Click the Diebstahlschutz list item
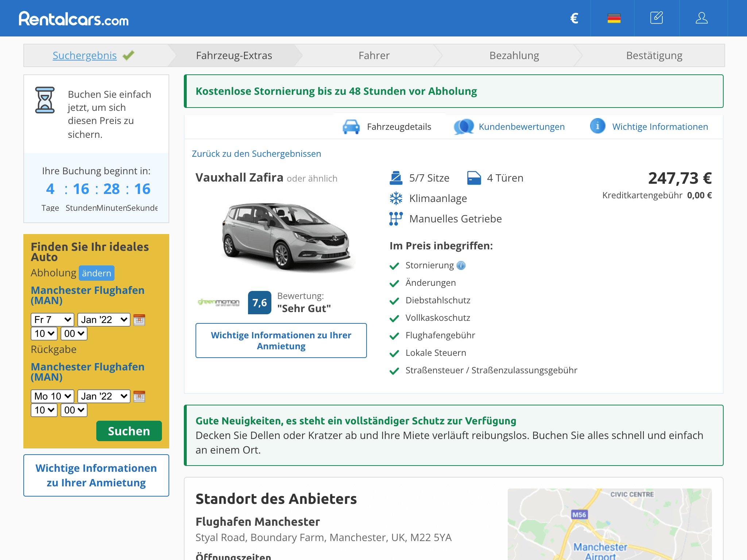The height and width of the screenshot is (560, 747). (438, 300)
